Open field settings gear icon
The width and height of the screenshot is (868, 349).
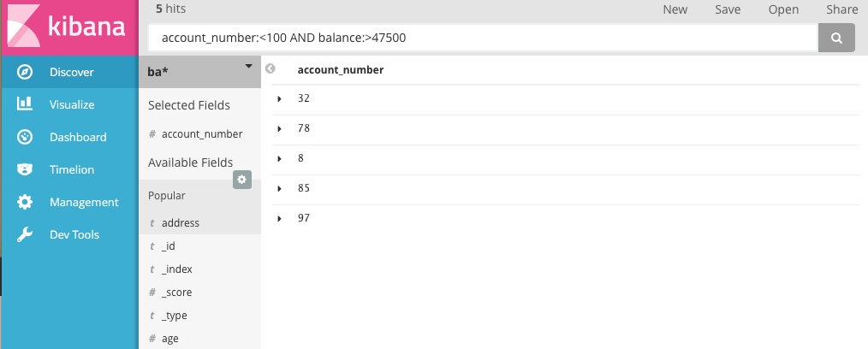pos(242,179)
